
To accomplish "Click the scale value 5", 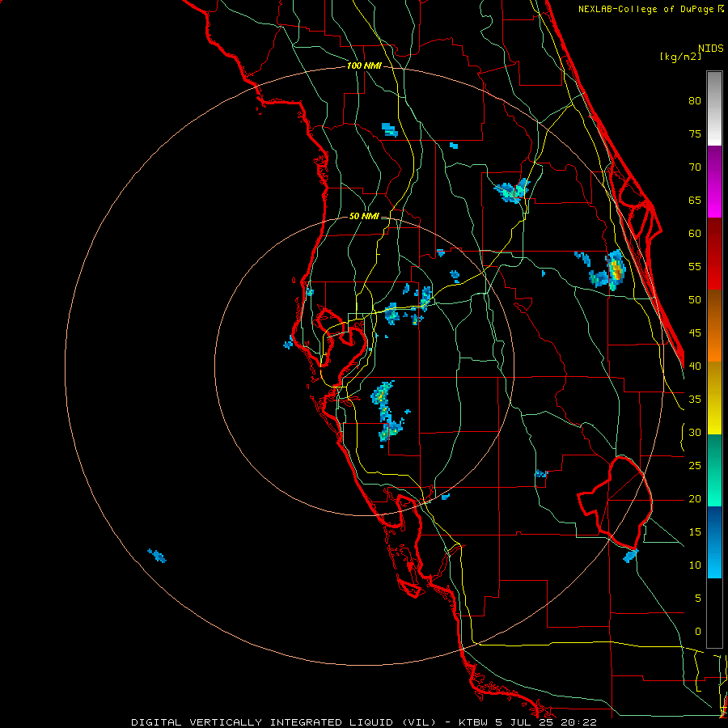I will pos(698,599).
